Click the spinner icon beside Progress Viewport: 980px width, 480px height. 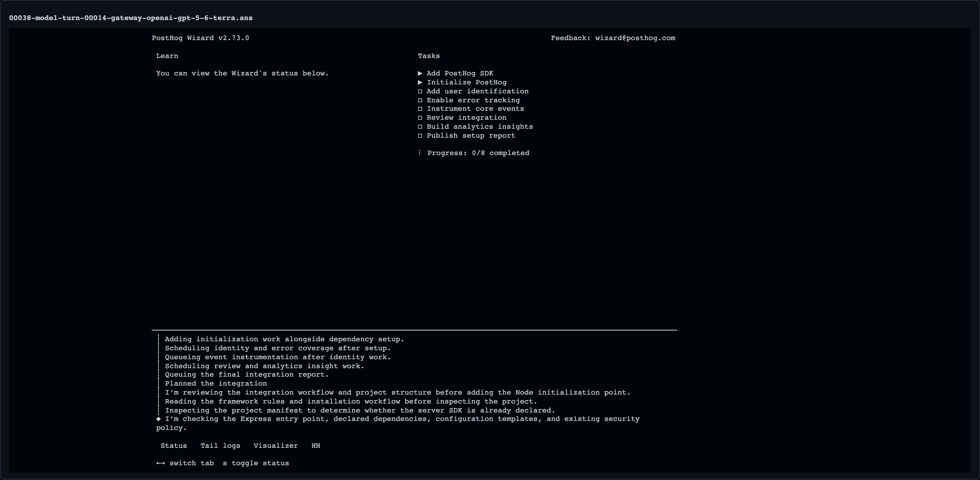(x=420, y=153)
